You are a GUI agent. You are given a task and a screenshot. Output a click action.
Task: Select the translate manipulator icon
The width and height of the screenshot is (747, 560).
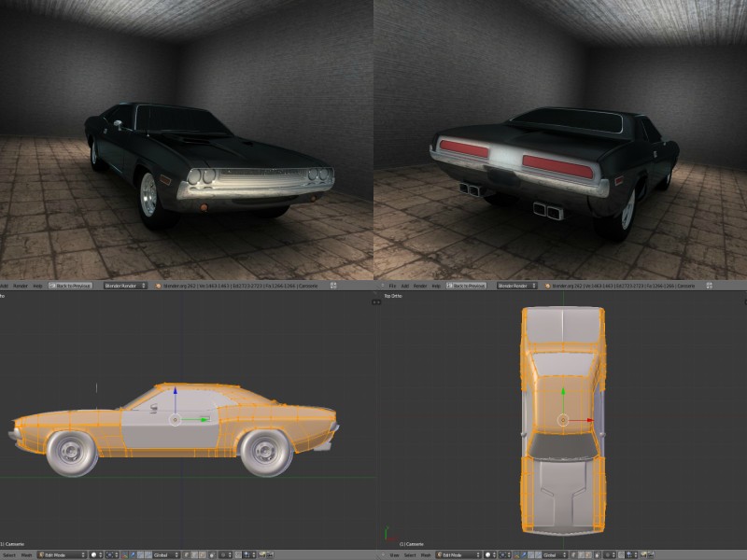pyautogui.click(x=132, y=553)
